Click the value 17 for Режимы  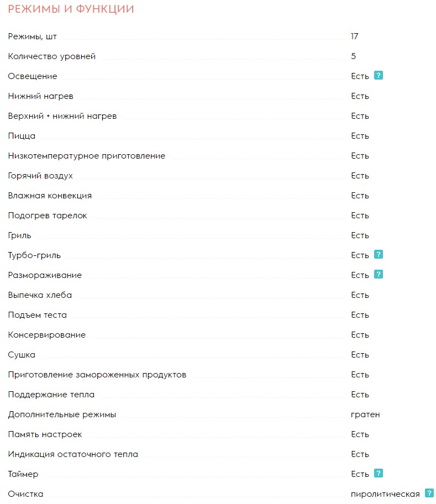(x=355, y=36)
